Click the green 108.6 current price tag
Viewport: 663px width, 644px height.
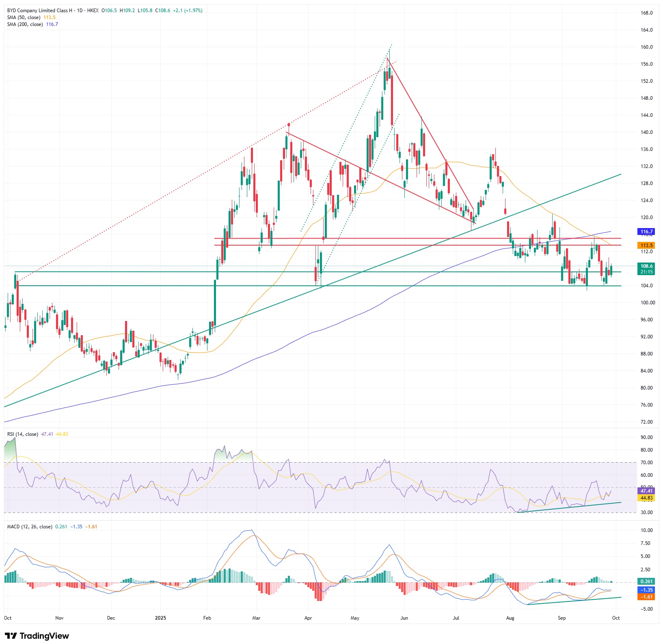(646, 266)
